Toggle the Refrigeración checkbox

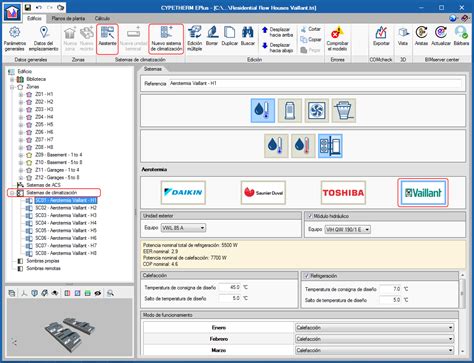tap(306, 276)
